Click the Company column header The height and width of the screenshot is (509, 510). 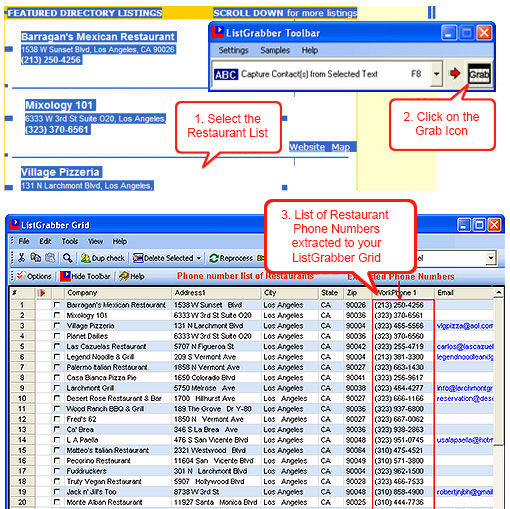(x=118, y=293)
